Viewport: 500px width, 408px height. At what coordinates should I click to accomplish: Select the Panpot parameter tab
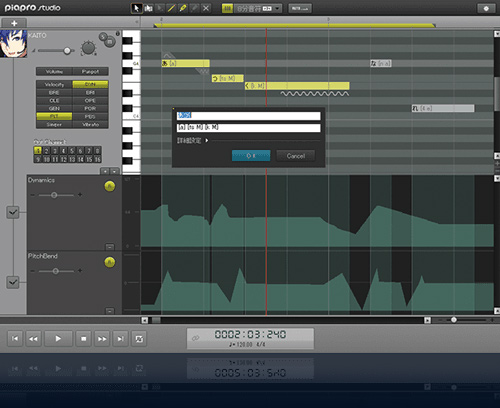pyautogui.click(x=90, y=71)
